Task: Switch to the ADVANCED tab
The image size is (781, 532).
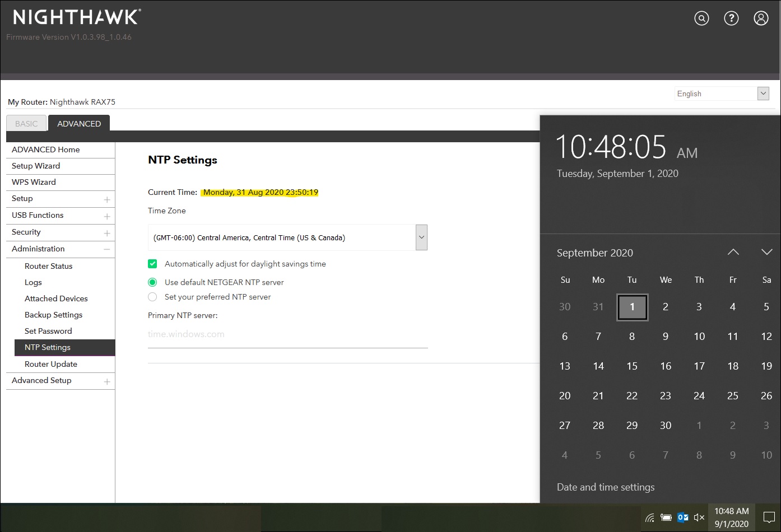Action: tap(79, 123)
